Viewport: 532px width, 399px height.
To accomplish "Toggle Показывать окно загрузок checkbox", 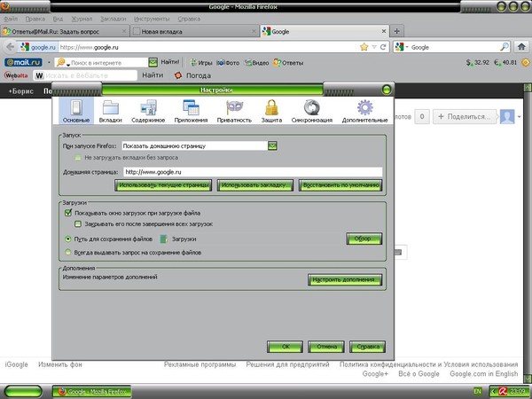I will [68, 213].
